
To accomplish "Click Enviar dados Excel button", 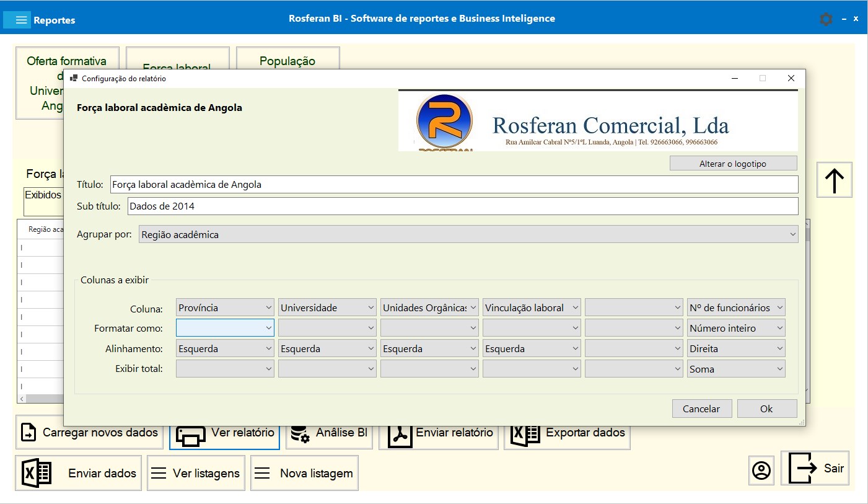I will click(x=79, y=473).
